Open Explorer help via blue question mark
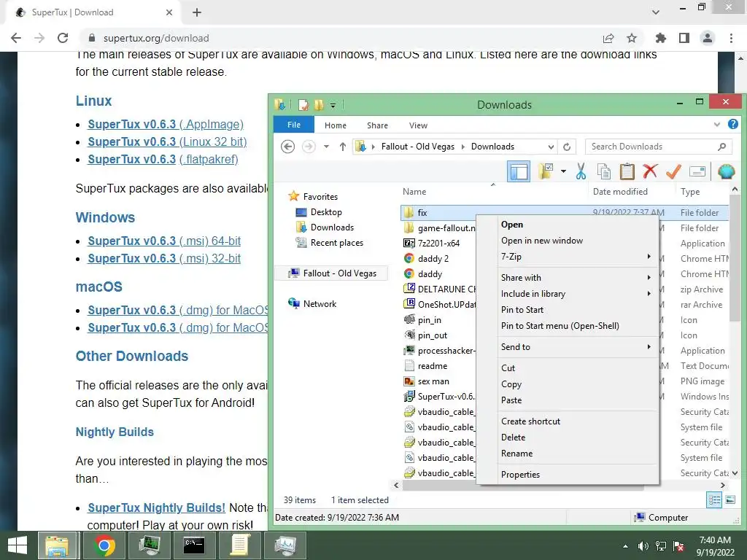Image resolution: width=747 pixels, height=560 pixels. 732,125
